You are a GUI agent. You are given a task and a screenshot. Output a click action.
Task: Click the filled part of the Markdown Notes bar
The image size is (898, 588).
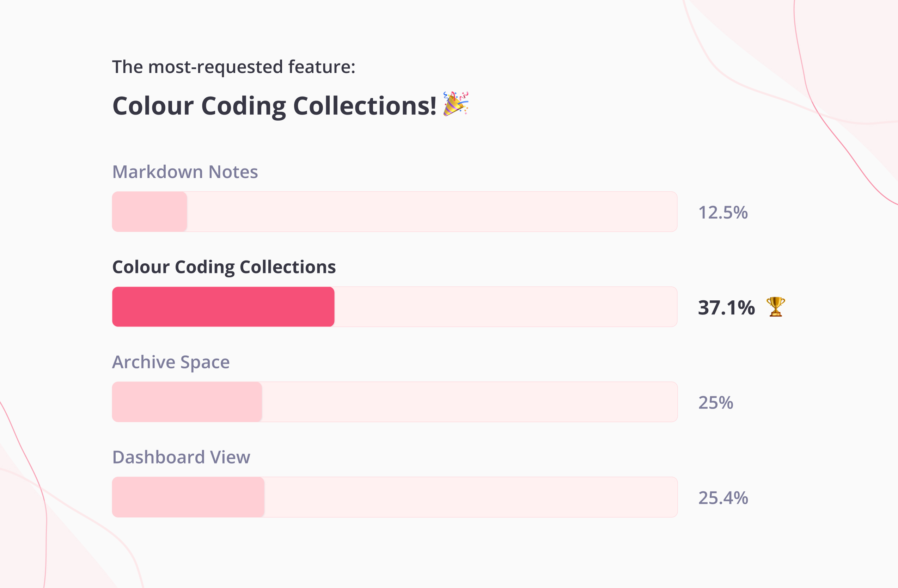(x=149, y=212)
